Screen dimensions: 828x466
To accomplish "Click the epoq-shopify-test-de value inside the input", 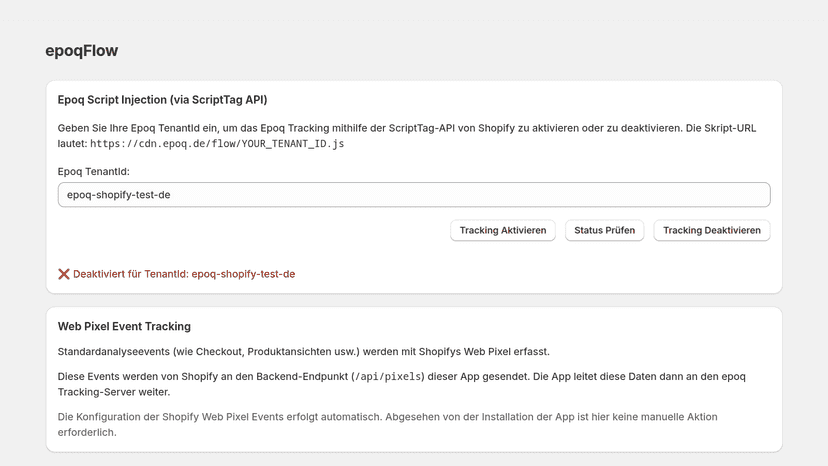I will click(119, 195).
